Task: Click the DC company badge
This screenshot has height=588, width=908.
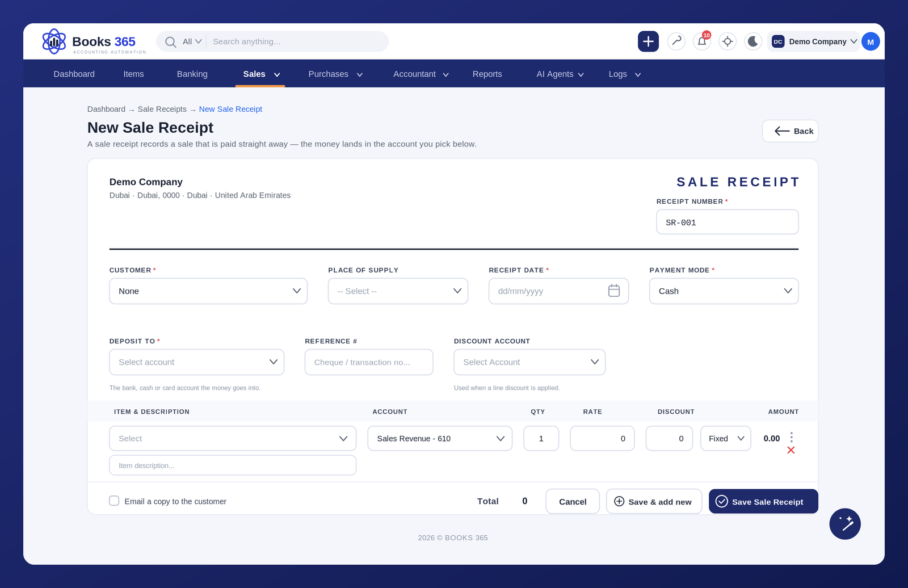Action: click(x=778, y=41)
